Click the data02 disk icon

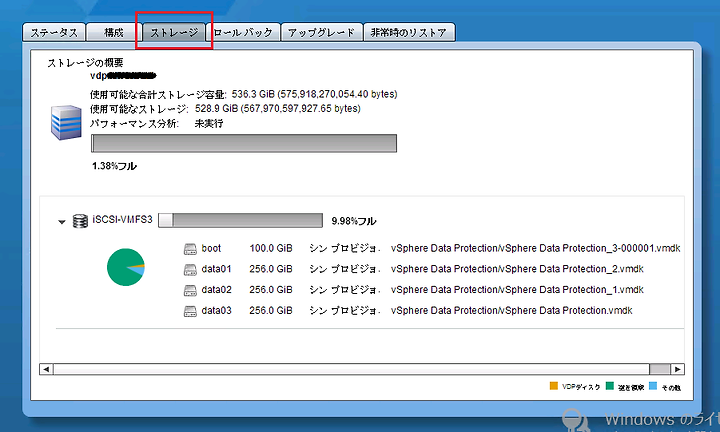pos(190,290)
